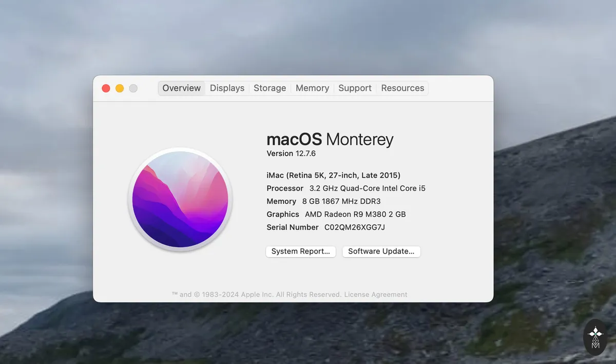Screen dimensions: 616x364
Task: Click the disabled gray zoom button
Action: pos(133,88)
